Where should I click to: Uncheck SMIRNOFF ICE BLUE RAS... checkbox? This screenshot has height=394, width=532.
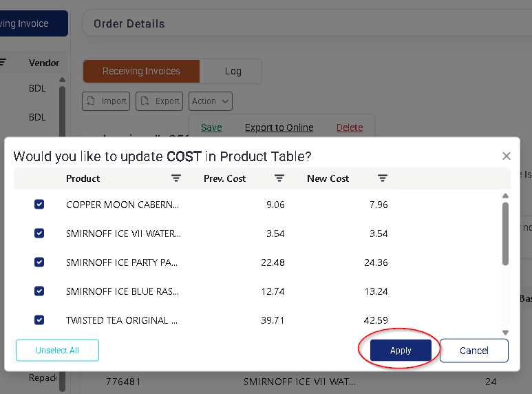39,291
